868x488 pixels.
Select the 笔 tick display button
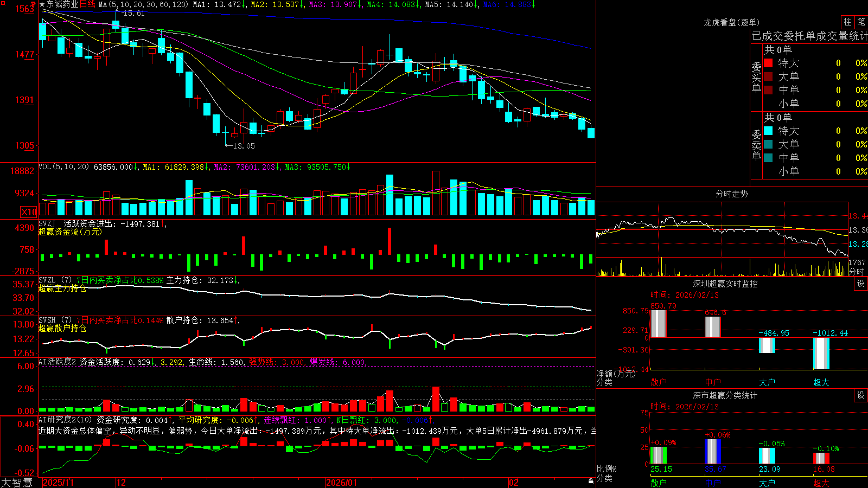(861, 22)
